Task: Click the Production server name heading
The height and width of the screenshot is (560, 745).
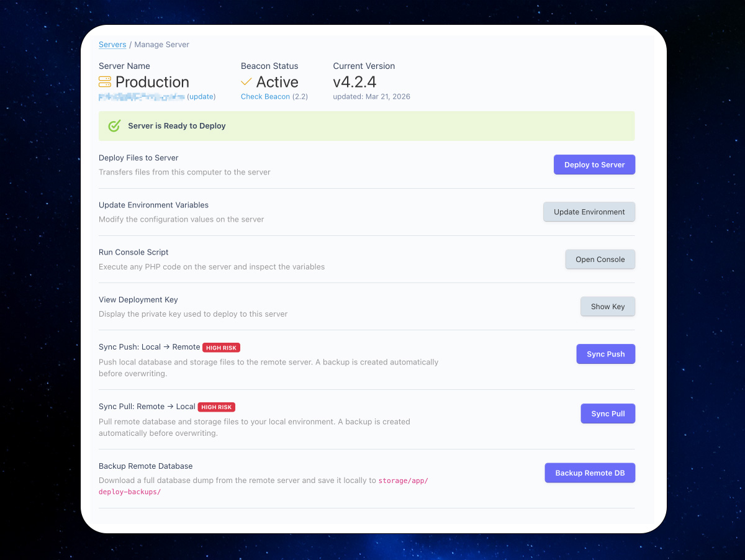Action: pos(152,82)
